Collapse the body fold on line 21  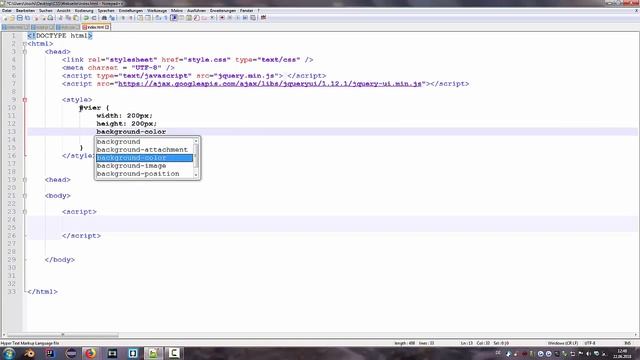tap(25, 196)
